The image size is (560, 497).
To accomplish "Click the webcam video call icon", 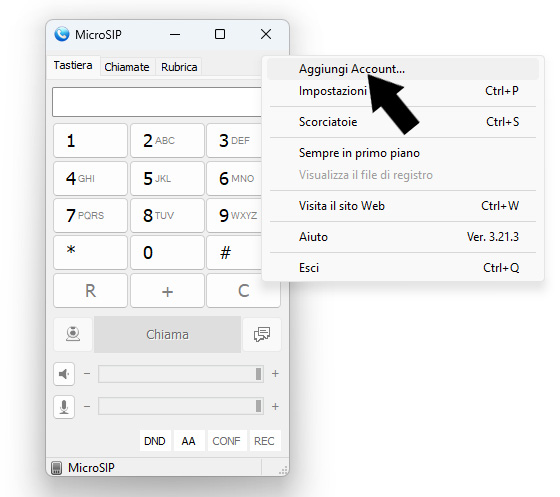I will 73,334.
